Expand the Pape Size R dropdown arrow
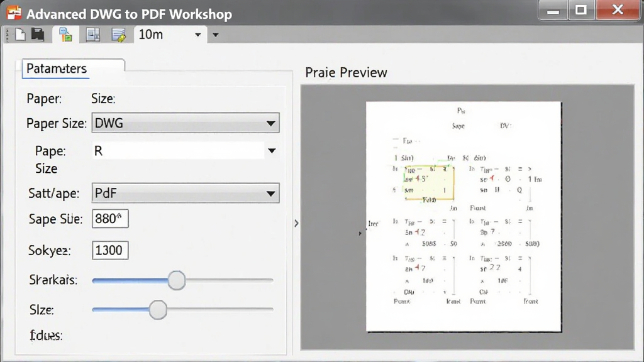The image size is (644, 362). 272,151
